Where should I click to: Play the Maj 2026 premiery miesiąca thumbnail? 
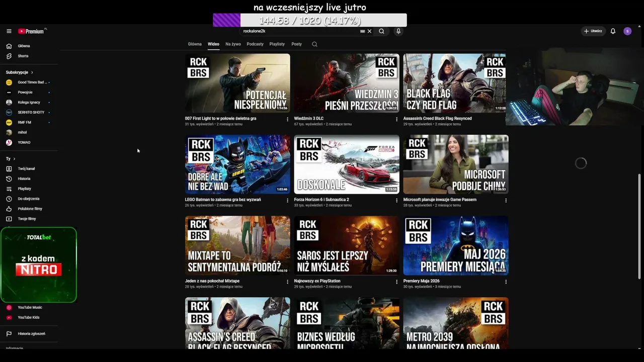click(456, 246)
